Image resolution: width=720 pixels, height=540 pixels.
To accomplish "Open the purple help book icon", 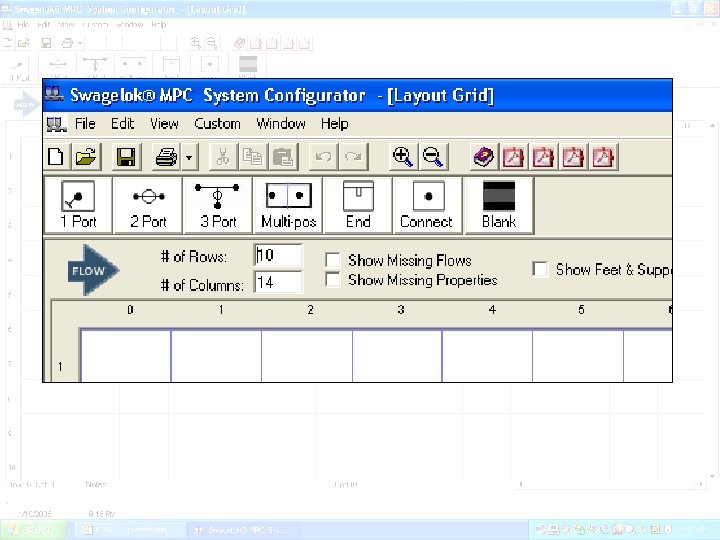I will [484, 157].
